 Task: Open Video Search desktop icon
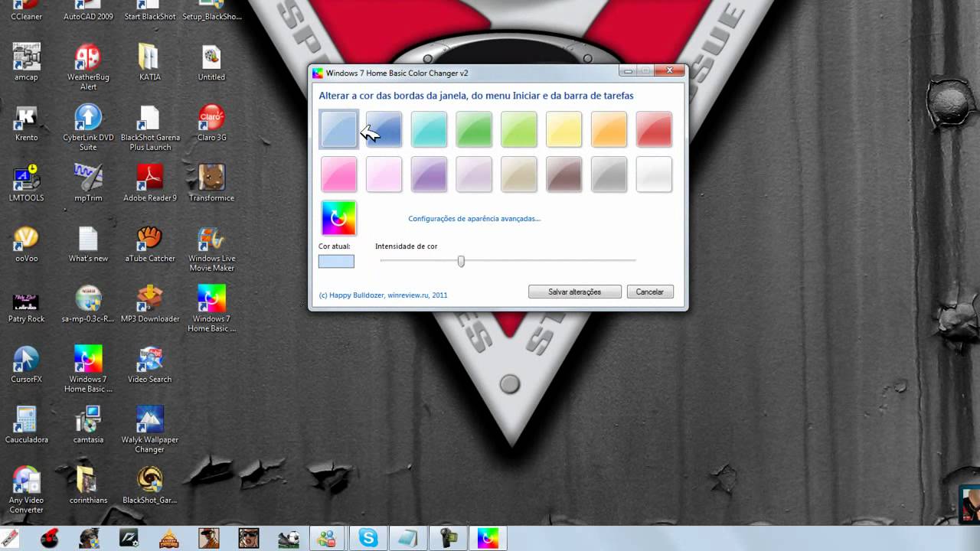pos(149,364)
